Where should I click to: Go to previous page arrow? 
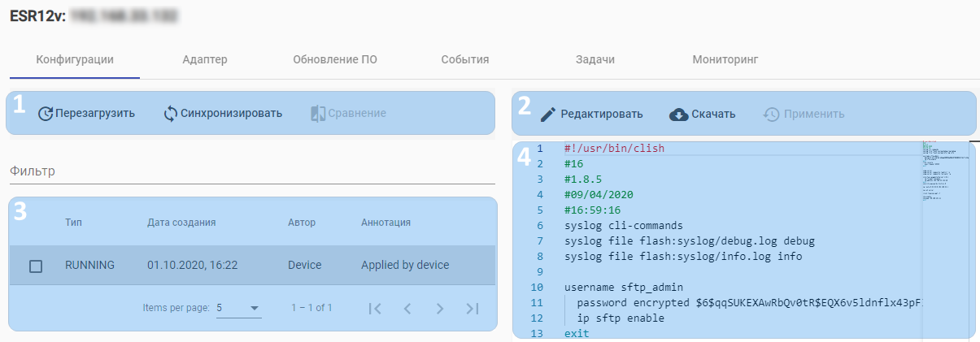(x=407, y=309)
